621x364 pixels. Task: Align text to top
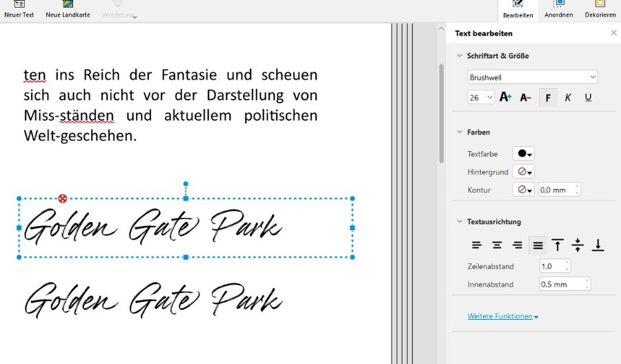(x=558, y=245)
